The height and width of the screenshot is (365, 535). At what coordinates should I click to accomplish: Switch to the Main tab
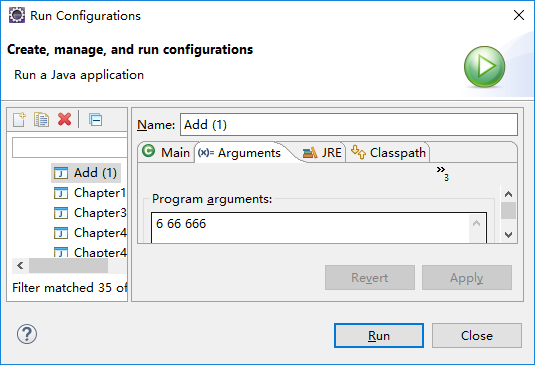166,152
